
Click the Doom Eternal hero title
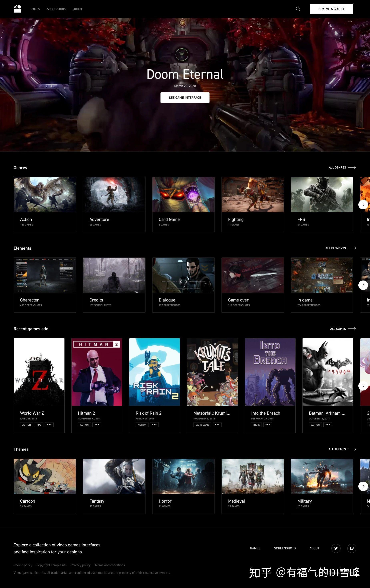click(x=185, y=74)
